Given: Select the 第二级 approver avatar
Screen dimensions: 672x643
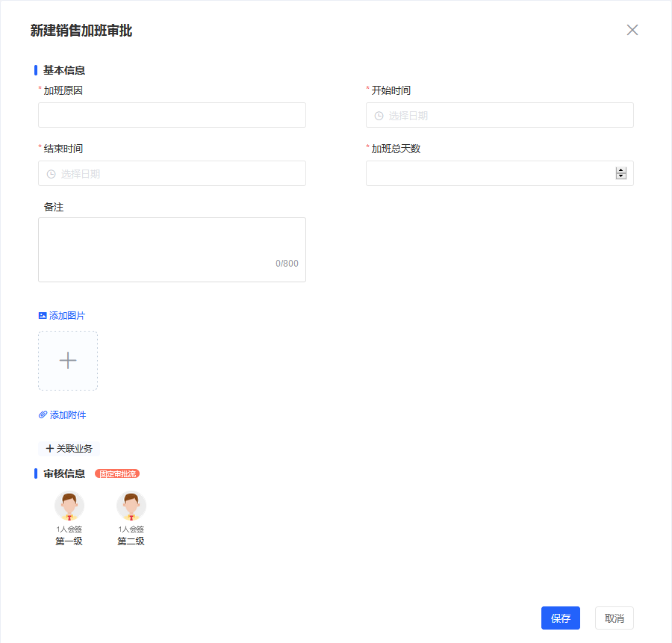Looking at the screenshot, I should click(131, 506).
